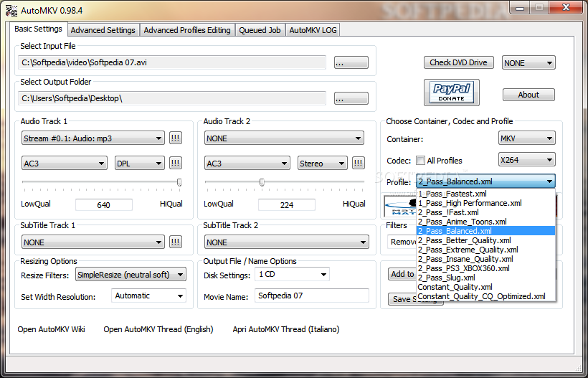The width and height of the screenshot is (588, 378).
Task: Click the output folder path field
Action: [x=172, y=98]
